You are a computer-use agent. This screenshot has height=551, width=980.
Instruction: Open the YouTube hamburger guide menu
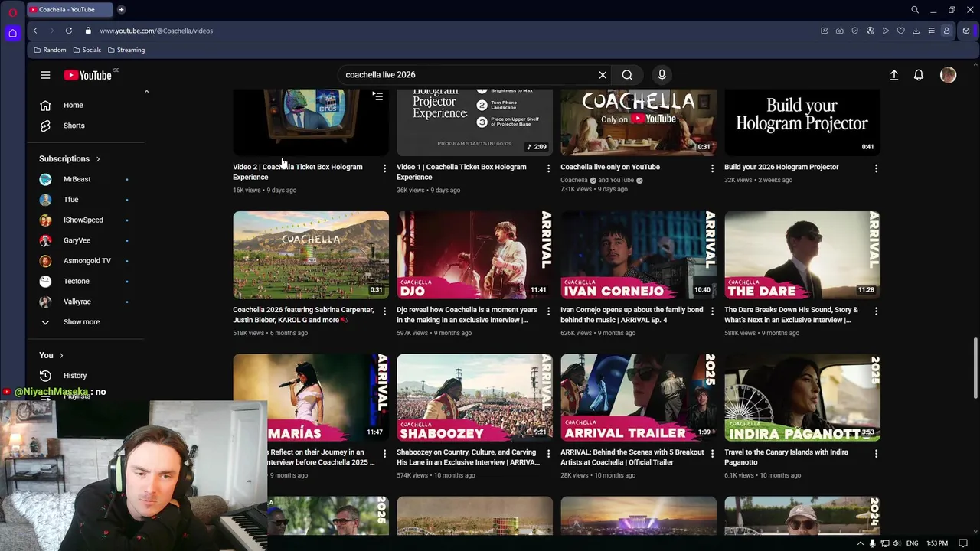[x=45, y=75]
